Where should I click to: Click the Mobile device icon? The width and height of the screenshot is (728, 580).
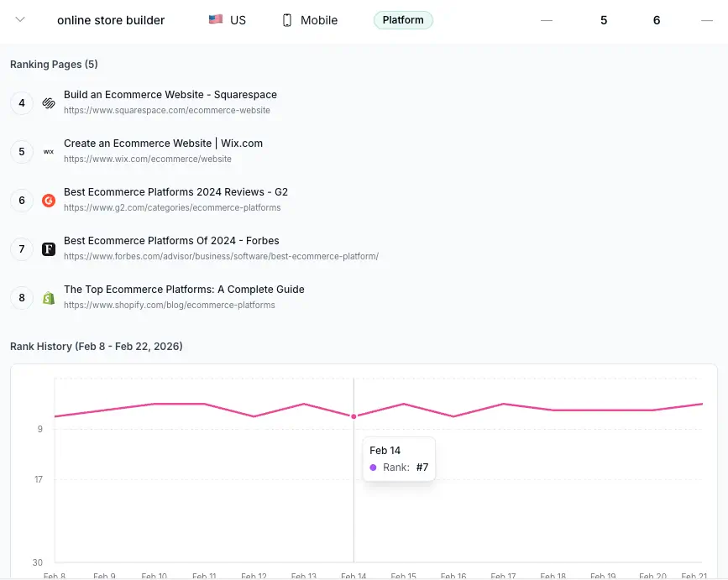[285, 19]
